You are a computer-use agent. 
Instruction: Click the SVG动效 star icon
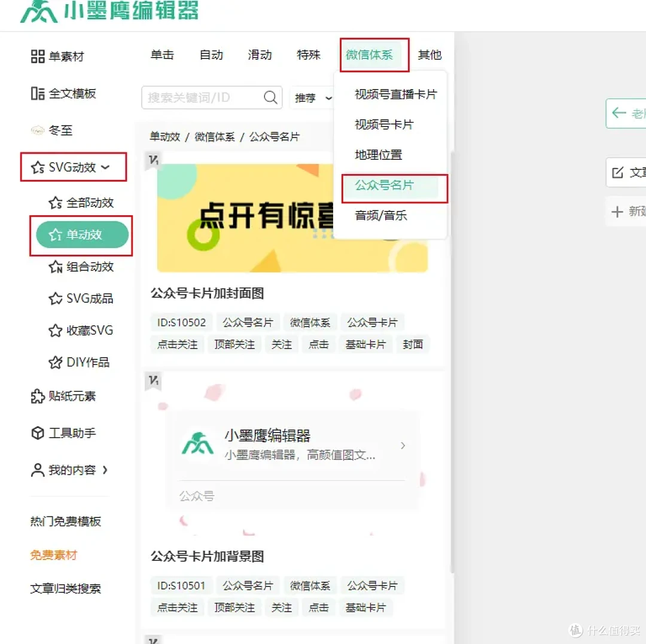click(x=38, y=167)
